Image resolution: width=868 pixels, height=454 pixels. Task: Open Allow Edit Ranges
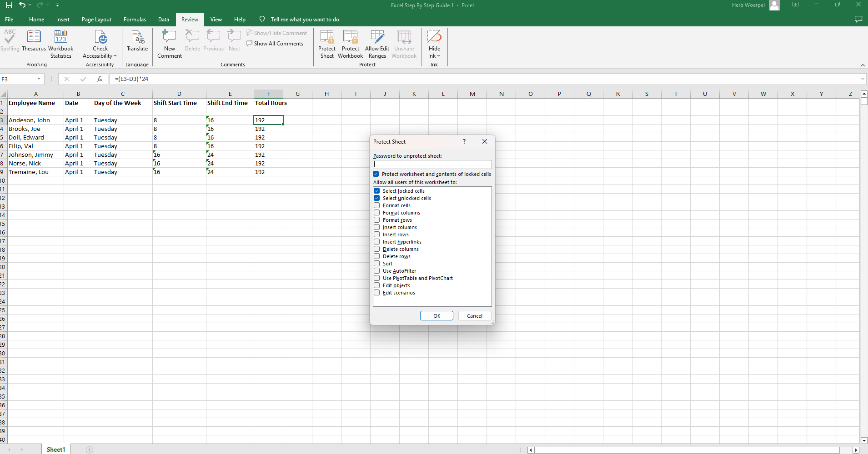377,44
